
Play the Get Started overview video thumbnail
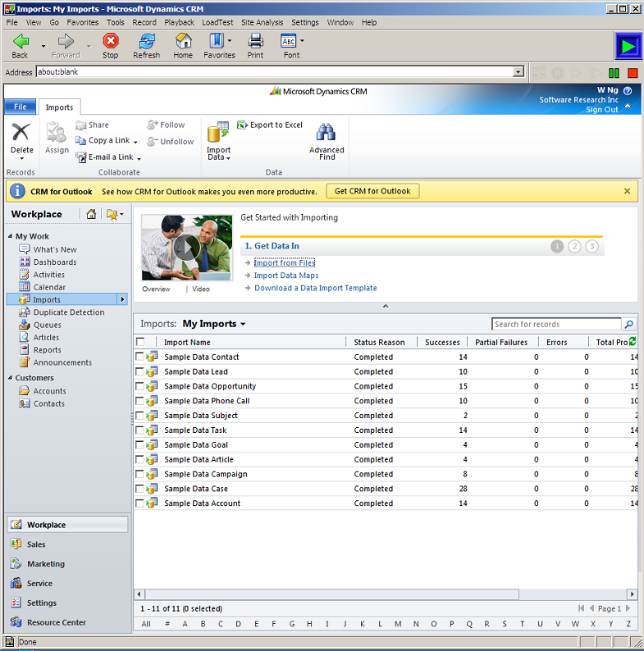tap(187, 248)
